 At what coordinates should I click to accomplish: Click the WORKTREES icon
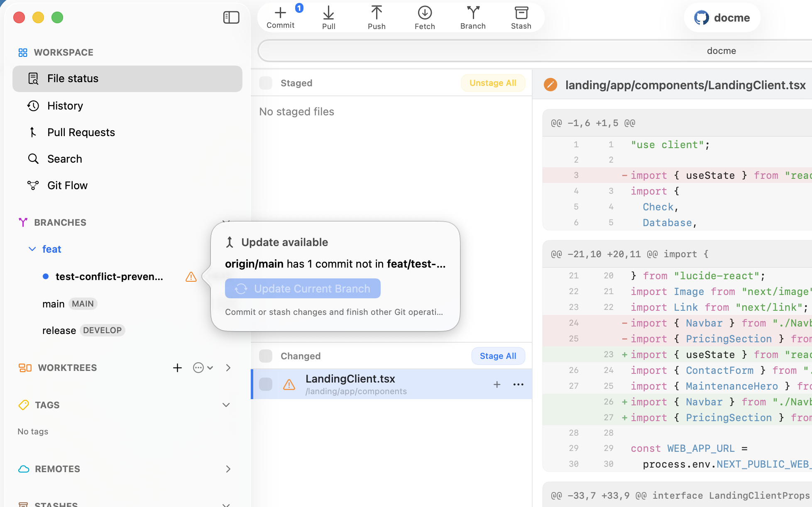(x=25, y=368)
